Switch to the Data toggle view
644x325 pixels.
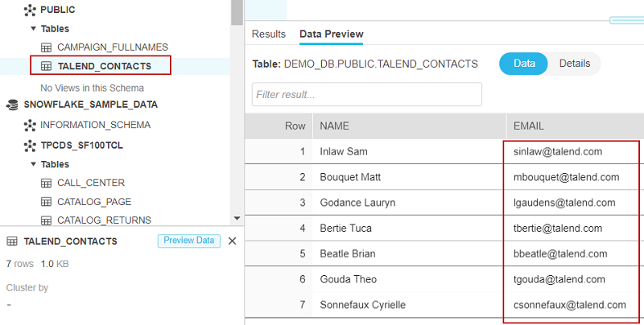click(x=524, y=64)
